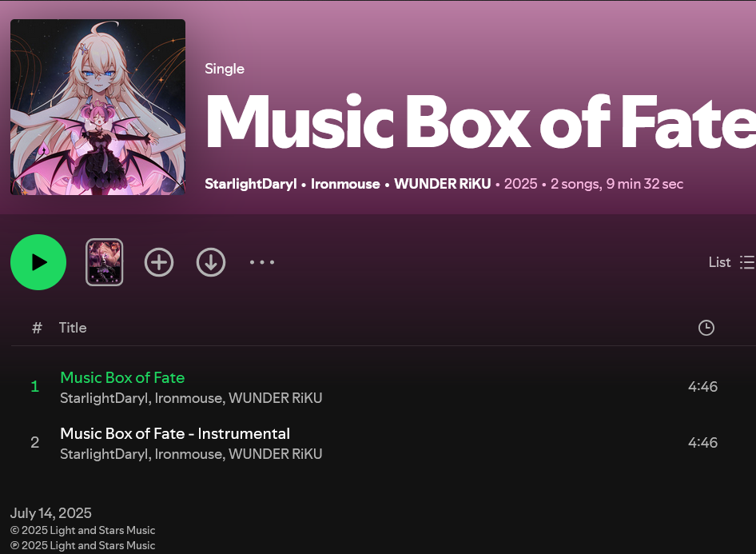The image size is (756, 554).
Task: Download the single with the arrow icon
Action: tap(211, 262)
